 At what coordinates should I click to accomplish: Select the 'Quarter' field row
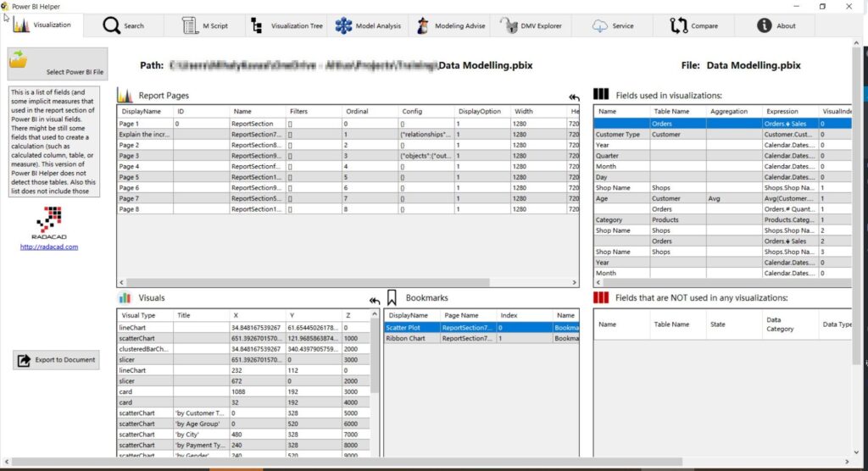pos(722,156)
